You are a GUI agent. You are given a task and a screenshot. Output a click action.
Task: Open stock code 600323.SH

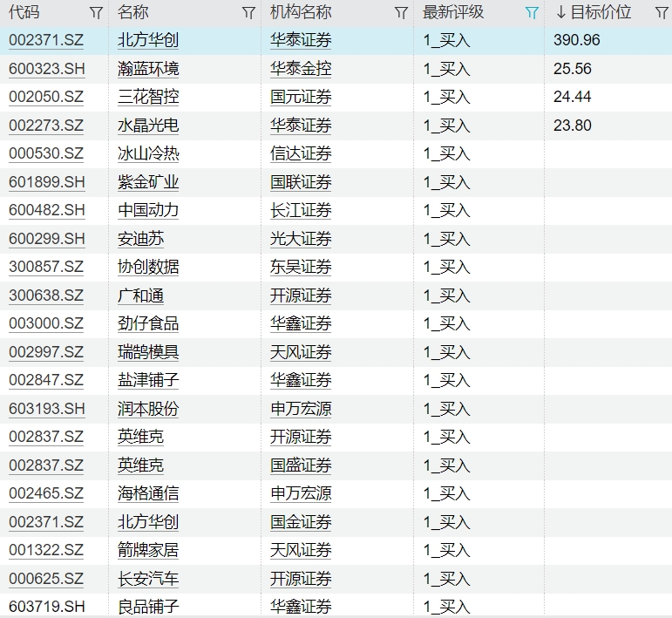[x=47, y=69]
